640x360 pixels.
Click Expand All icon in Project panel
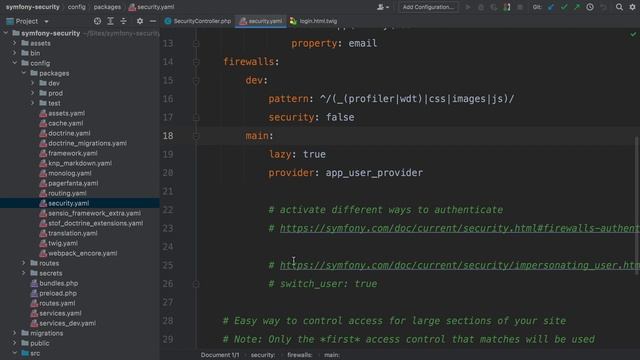(x=110, y=21)
